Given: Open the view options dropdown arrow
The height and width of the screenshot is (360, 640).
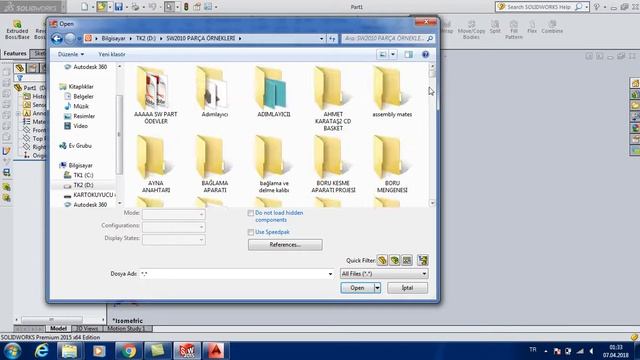Looking at the screenshot, I should tap(393, 54).
